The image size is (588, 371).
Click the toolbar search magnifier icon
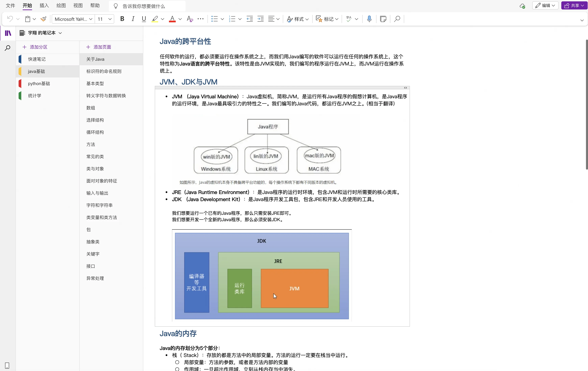tap(397, 19)
